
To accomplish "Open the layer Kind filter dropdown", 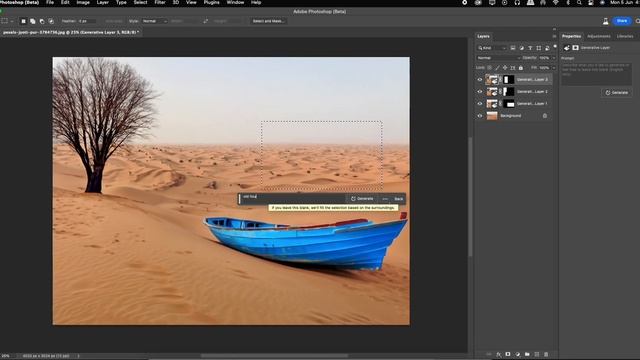I will [492, 48].
